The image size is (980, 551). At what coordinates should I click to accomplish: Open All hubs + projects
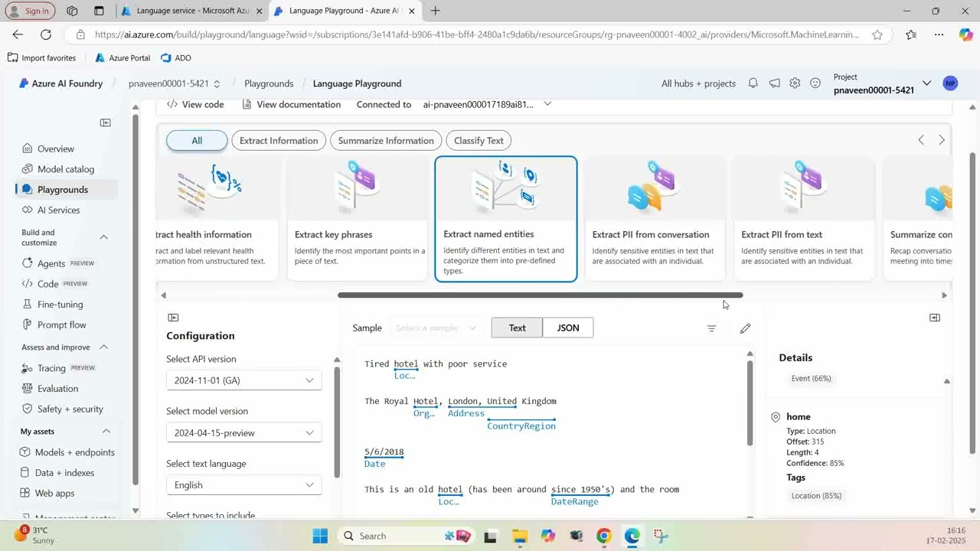pyautogui.click(x=698, y=83)
